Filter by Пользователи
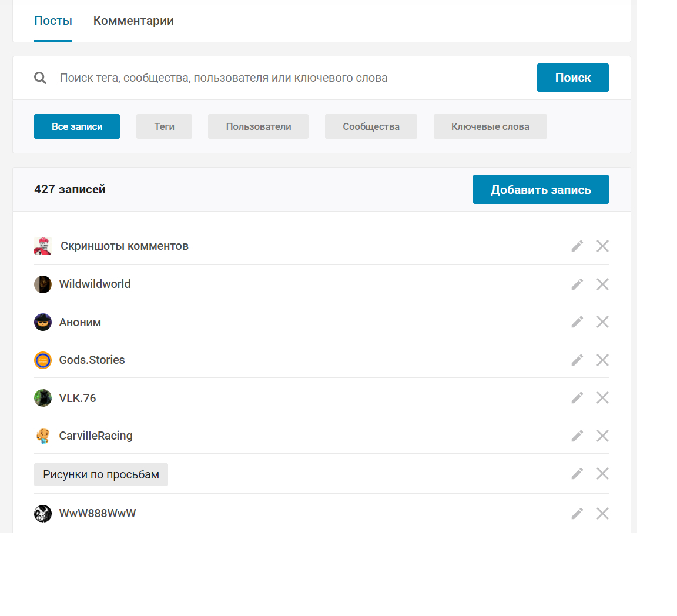The height and width of the screenshot is (616, 677). (x=258, y=126)
